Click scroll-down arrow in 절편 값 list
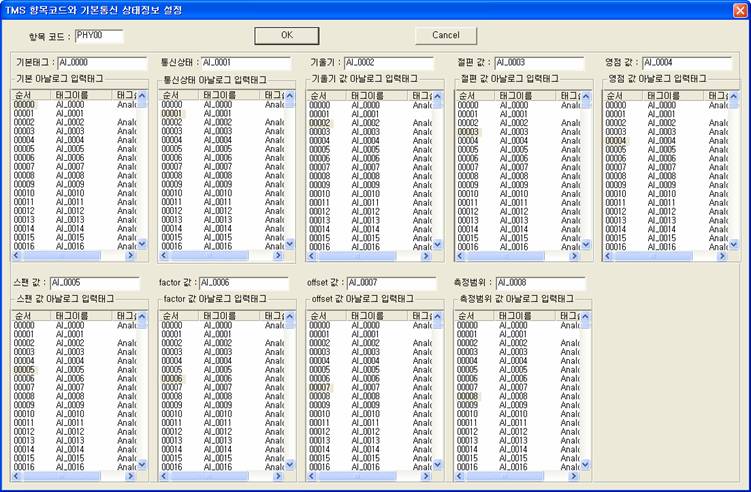This screenshot has height=492, width=751. click(586, 245)
